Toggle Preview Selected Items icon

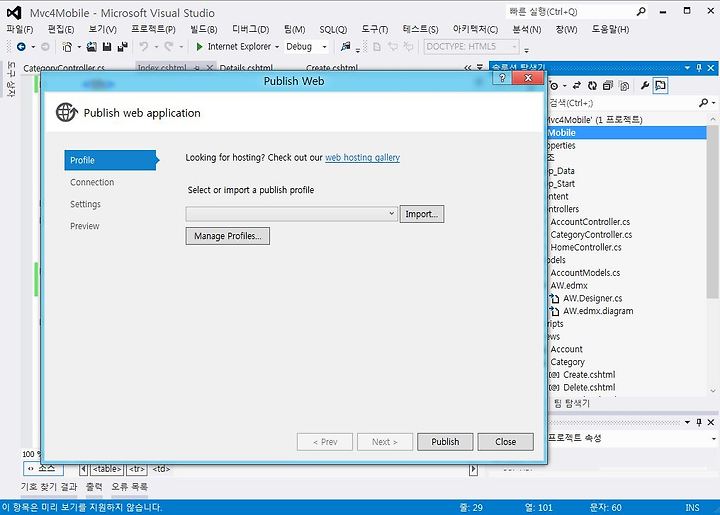(x=660, y=85)
